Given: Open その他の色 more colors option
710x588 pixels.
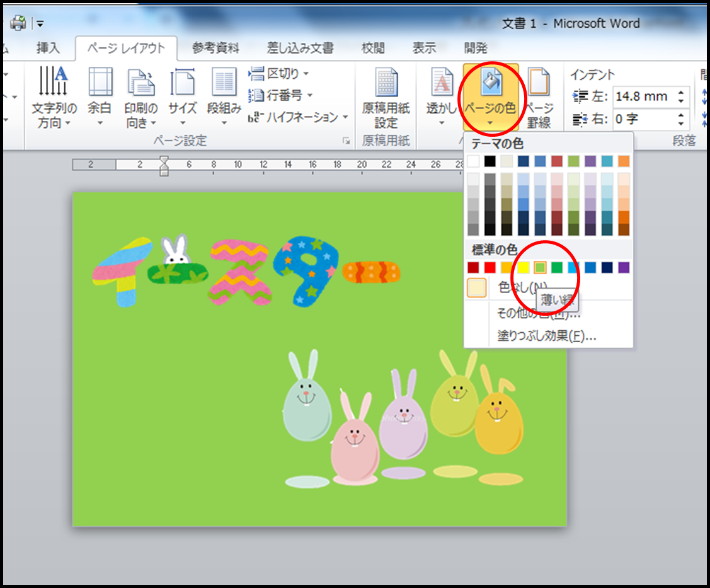Looking at the screenshot, I should pyautogui.click(x=548, y=313).
